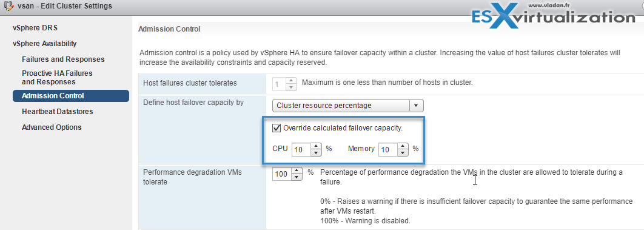Open Failures and Responses settings
The height and width of the screenshot is (230, 644).
pos(63,59)
